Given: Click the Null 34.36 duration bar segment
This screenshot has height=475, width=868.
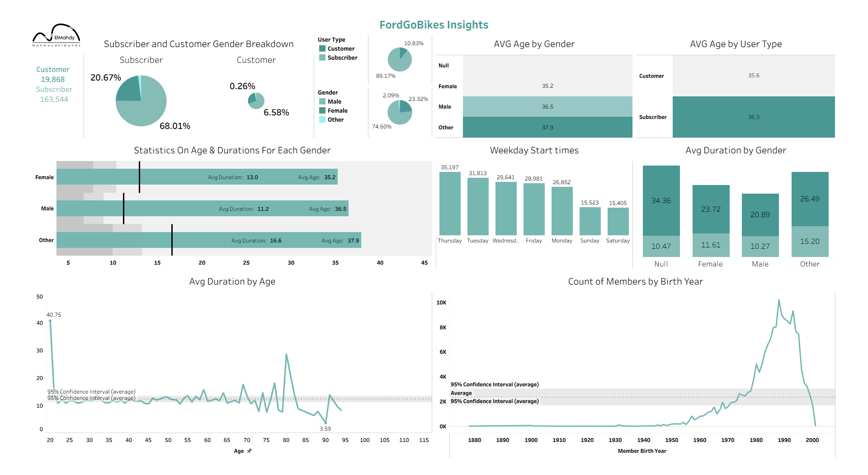Looking at the screenshot, I should 661,200.
